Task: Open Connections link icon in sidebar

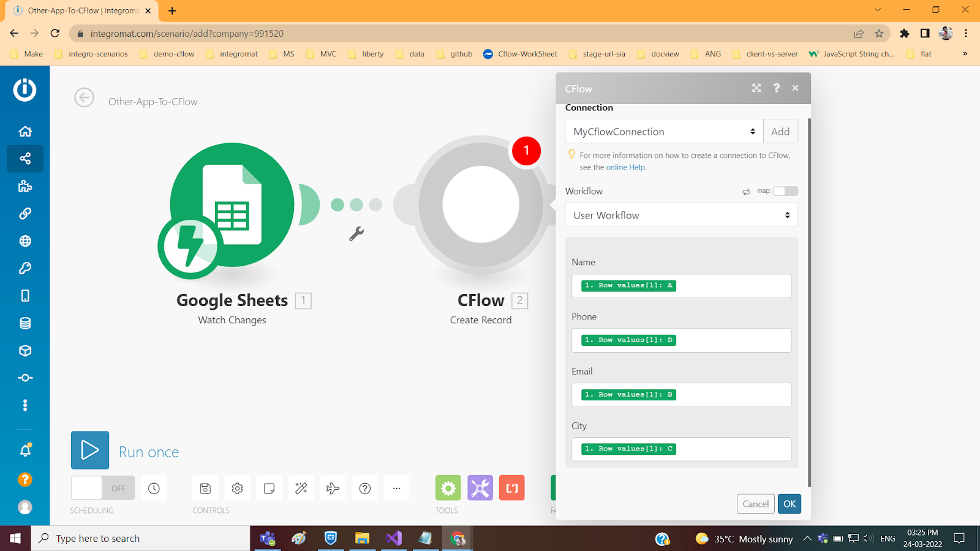Action: [25, 214]
